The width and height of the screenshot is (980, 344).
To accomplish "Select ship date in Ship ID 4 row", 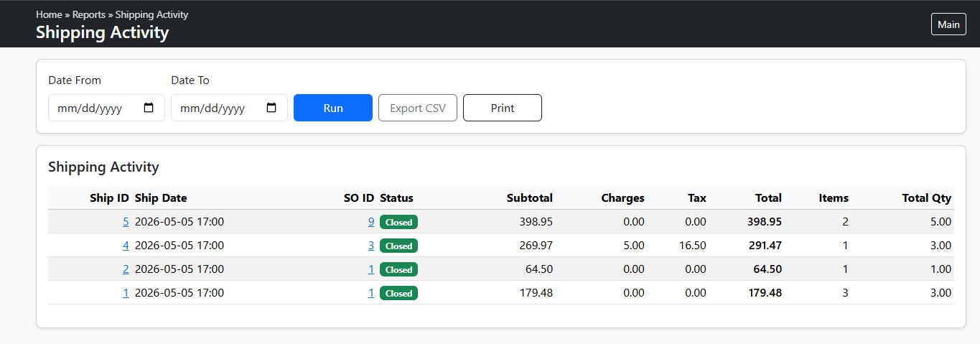I will pyautogui.click(x=179, y=245).
